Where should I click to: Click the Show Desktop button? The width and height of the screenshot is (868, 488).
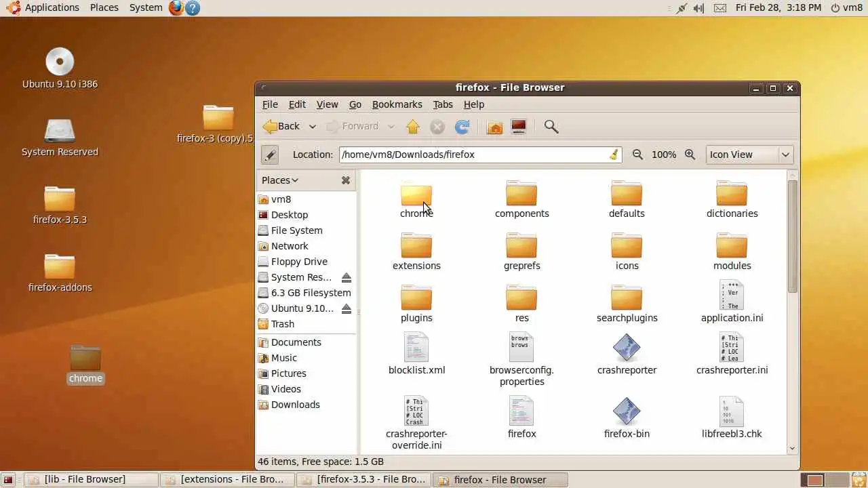point(9,480)
